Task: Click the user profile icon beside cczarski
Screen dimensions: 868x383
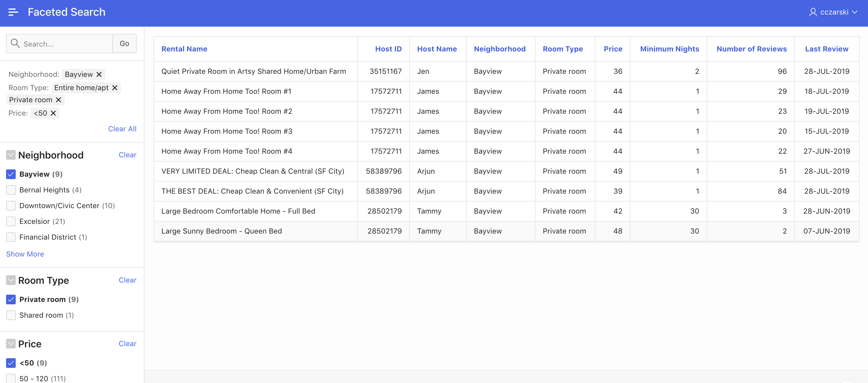Action: pos(813,12)
